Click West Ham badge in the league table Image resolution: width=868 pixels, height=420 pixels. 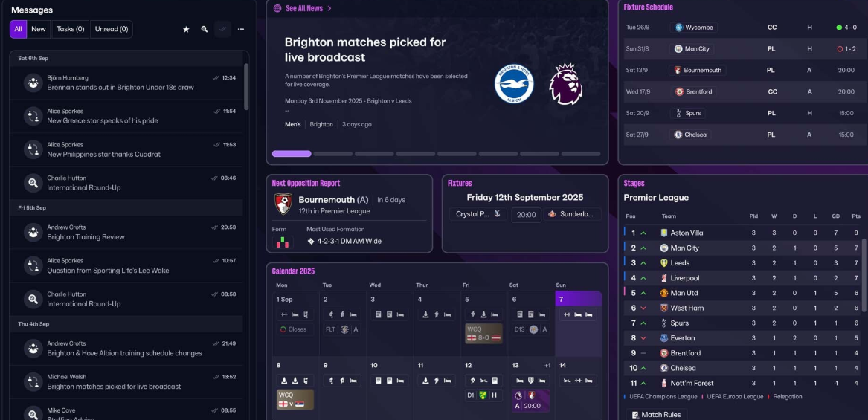[x=664, y=308]
